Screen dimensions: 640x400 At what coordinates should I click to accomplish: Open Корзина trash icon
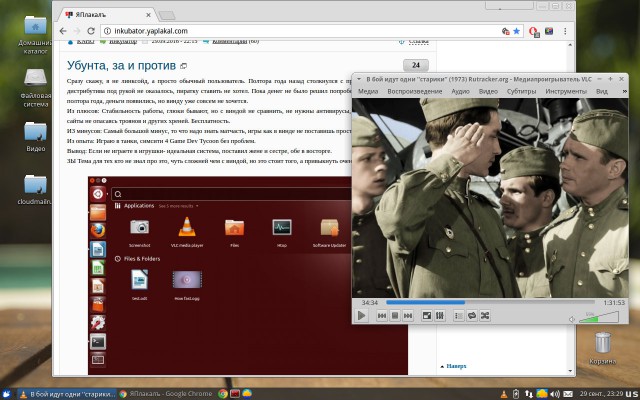[x=602, y=348]
